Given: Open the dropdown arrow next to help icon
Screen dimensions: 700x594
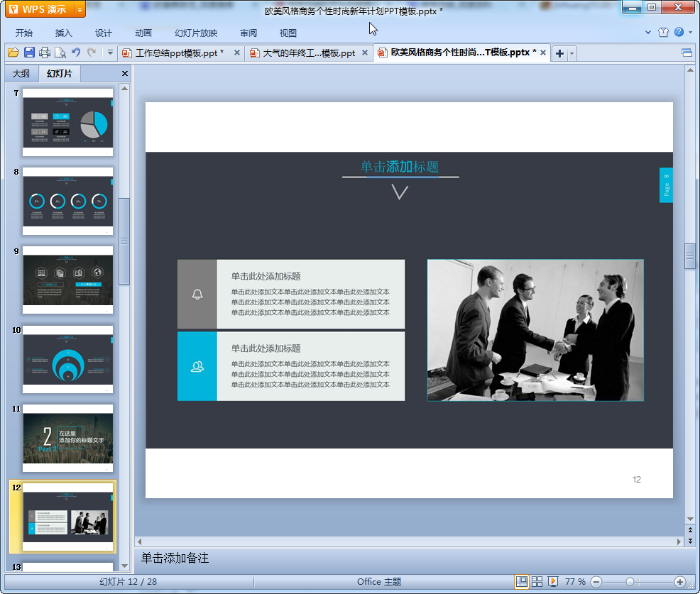Looking at the screenshot, I should [691, 32].
